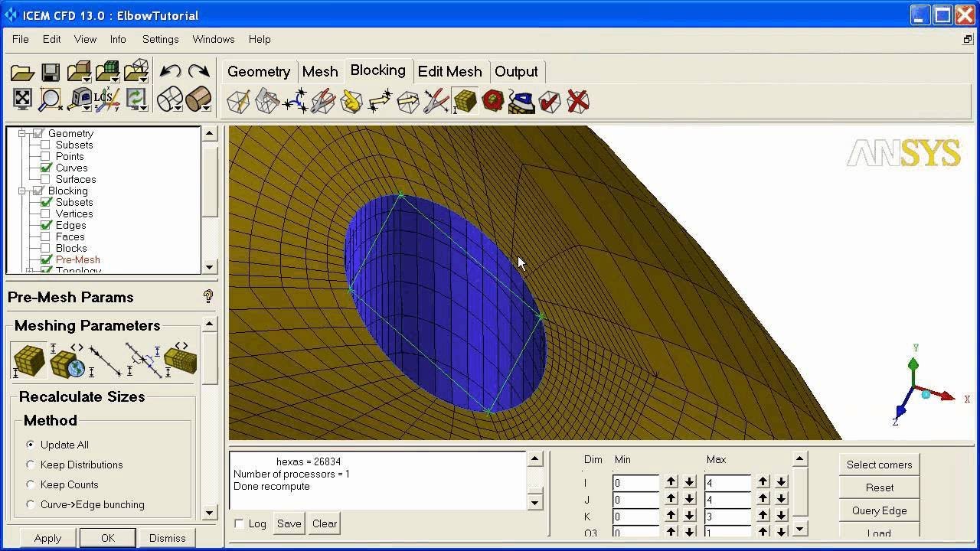Open the LCS local coordinate system tool
The width and height of the screenshot is (980, 551).
click(107, 99)
